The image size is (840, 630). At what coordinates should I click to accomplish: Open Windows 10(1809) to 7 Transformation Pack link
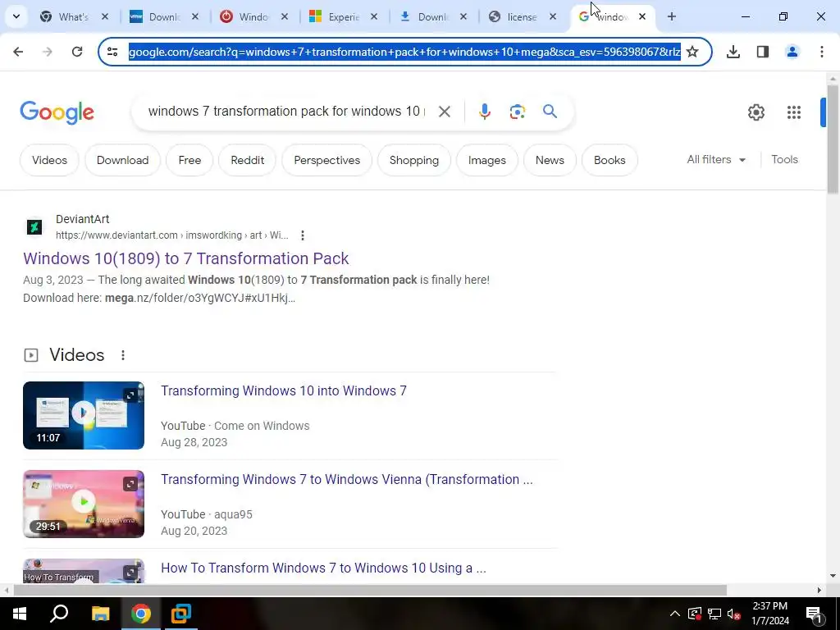click(x=186, y=258)
